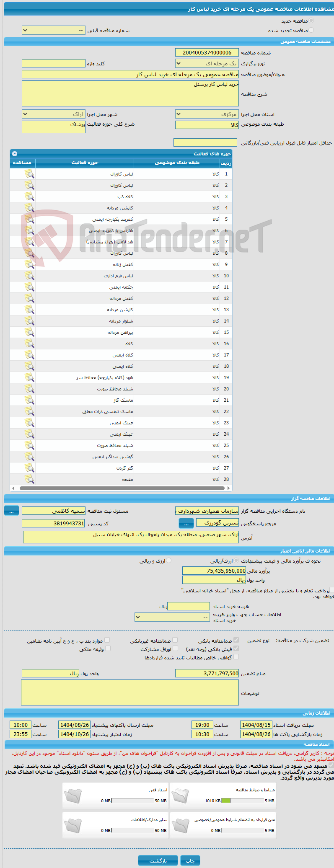Viewport: 334px width, 868px height.
Task: Open view icon for row 16 کلاه
Action: [x=29, y=344]
